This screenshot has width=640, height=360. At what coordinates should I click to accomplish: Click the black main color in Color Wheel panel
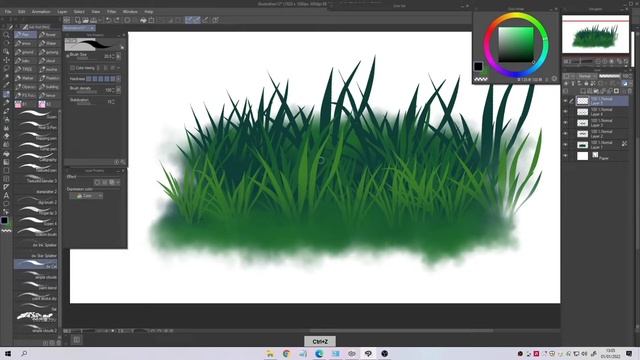[x=478, y=66]
